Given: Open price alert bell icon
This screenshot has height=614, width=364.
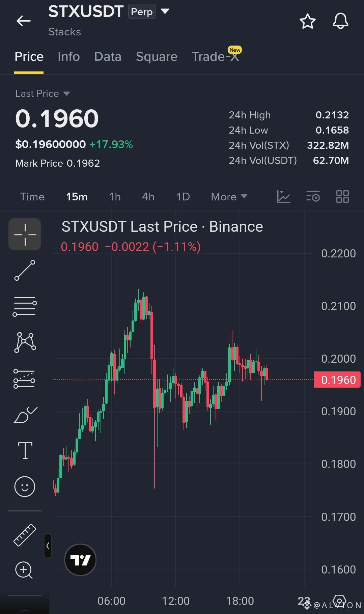Looking at the screenshot, I should [x=340, y=21].
